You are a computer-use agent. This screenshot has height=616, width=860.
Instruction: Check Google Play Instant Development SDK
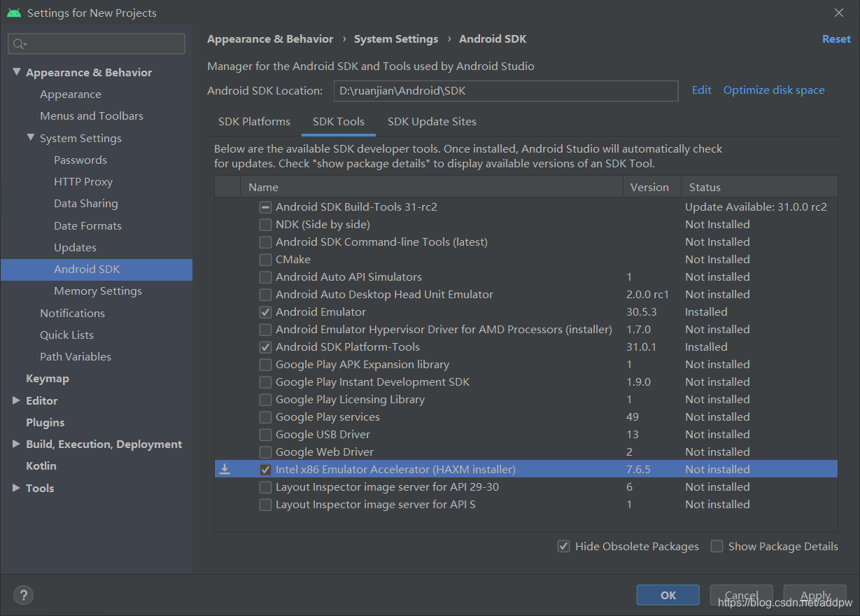[x=265, y=382]
